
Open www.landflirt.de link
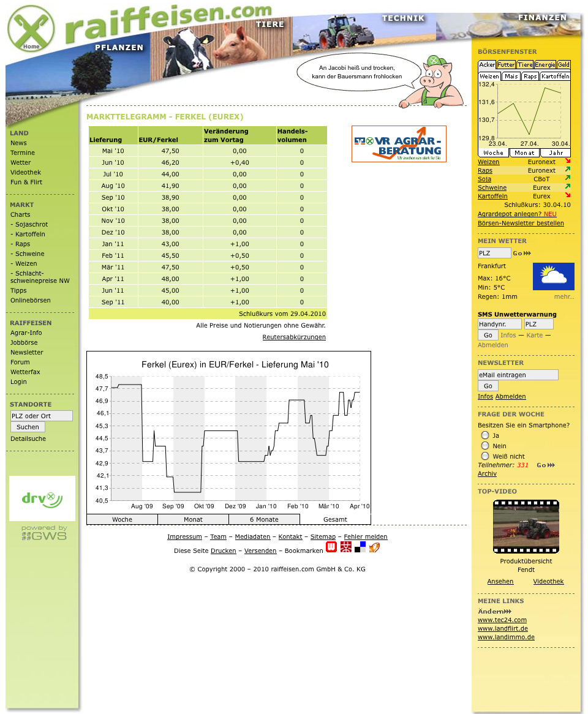click(503, 628)
